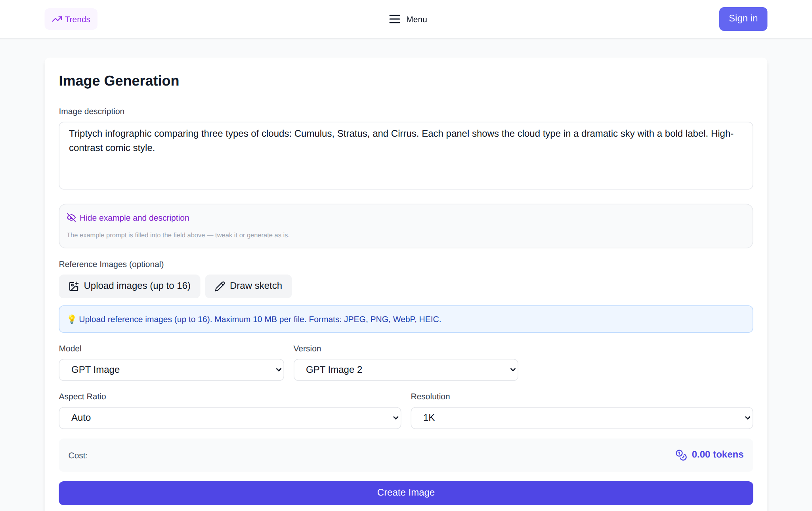
Task: Click the '0.00 tokens' cost value
Action: (x=717, y=454)
